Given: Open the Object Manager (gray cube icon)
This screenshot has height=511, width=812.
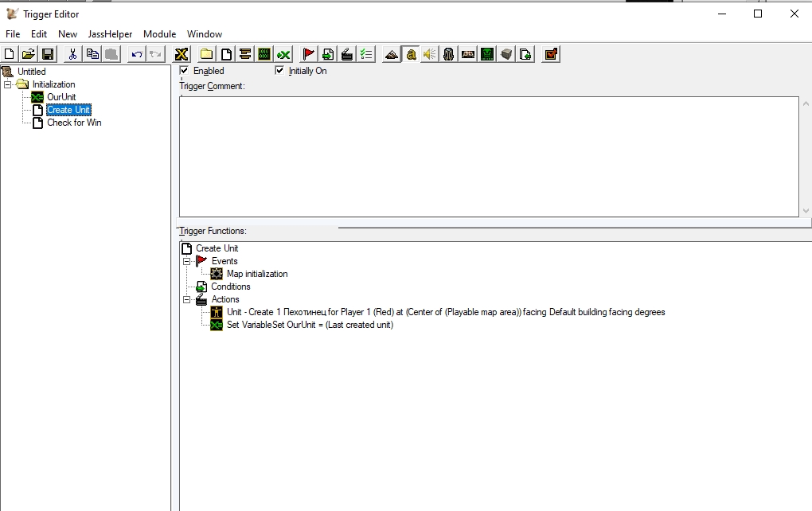Looking at the screenshot, I should coord(506,54).
